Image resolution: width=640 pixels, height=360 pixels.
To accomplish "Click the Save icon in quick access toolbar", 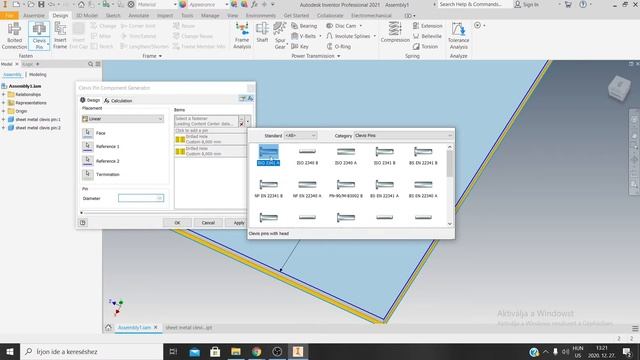I will pyautogui.click(x=41, y=4).
